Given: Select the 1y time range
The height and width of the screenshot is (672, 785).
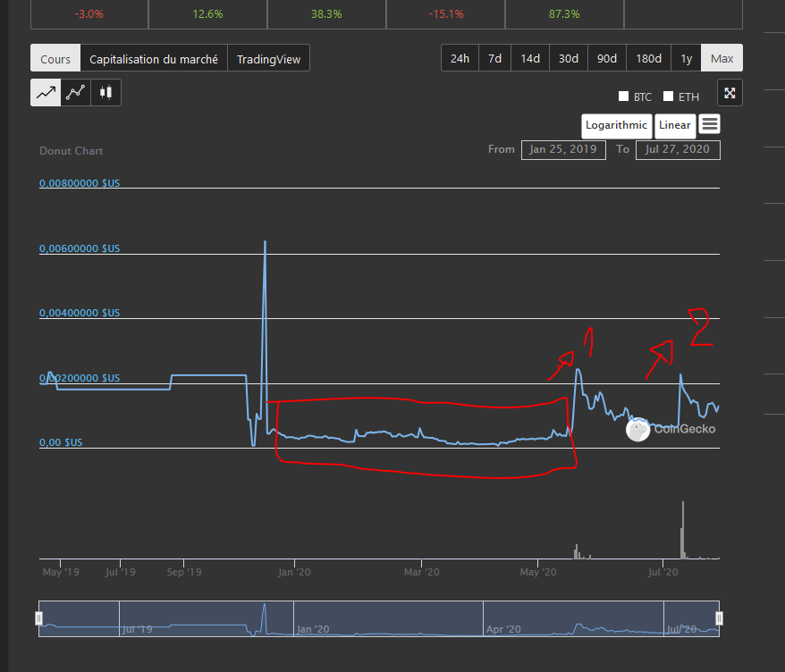Looking at the screenshot, I should click(686, 58).
